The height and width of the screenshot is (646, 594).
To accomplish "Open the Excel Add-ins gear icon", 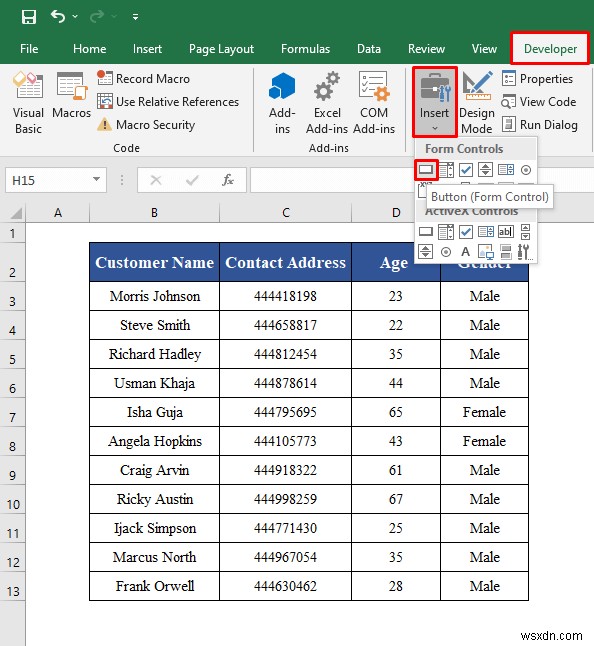I will pyautogui.click(x=327, y=87).
